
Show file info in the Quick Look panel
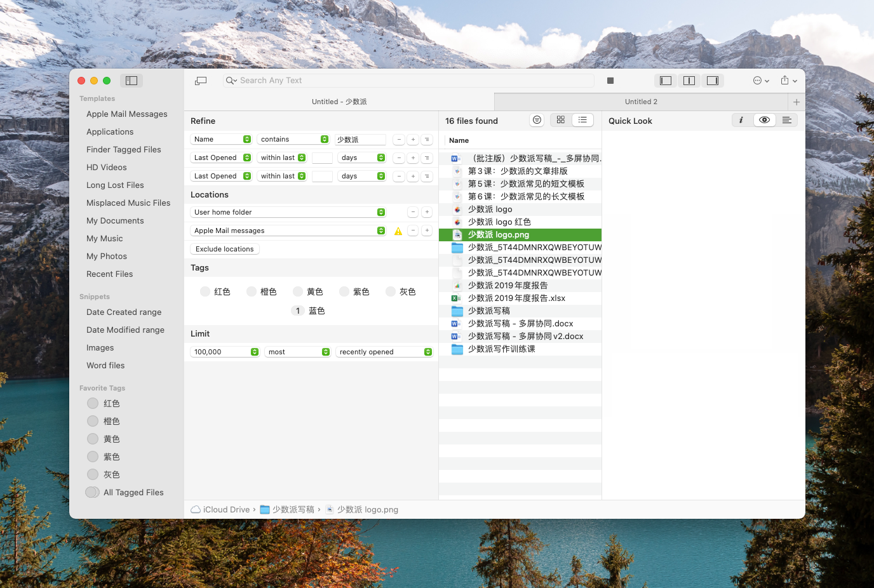coord(741,119)
